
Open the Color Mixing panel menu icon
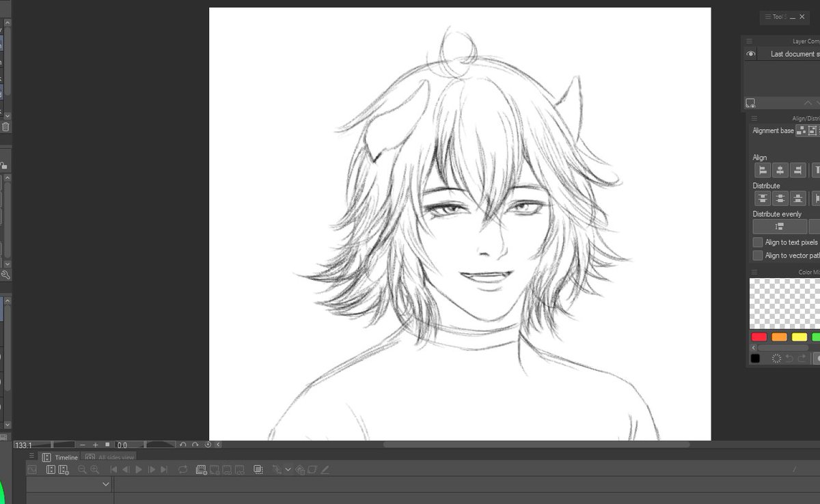pyautogui.click(x=754, y=272)
